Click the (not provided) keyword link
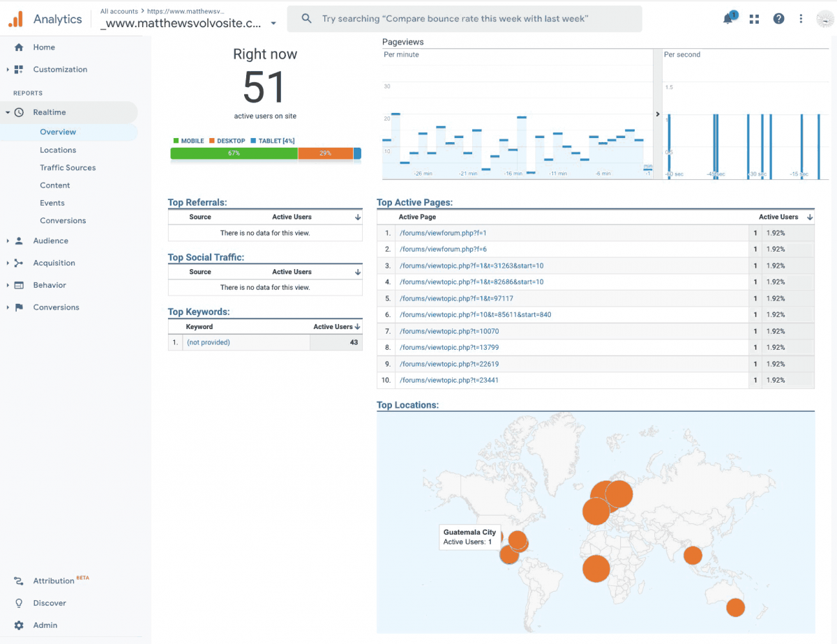Viewport: 837px width, 644px height. point(208,342)
